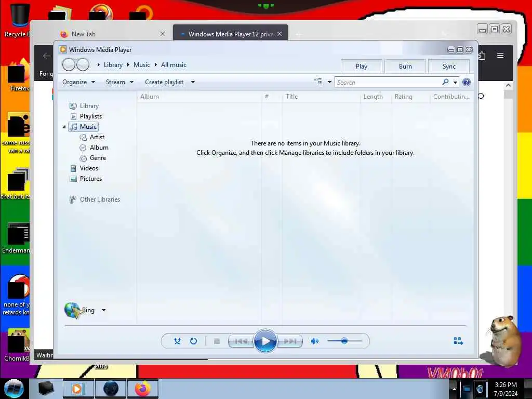Image resolution: width=532 pixels, height=399 pixels.
Task: Open the Burn tab
Action: pos(405,66)
